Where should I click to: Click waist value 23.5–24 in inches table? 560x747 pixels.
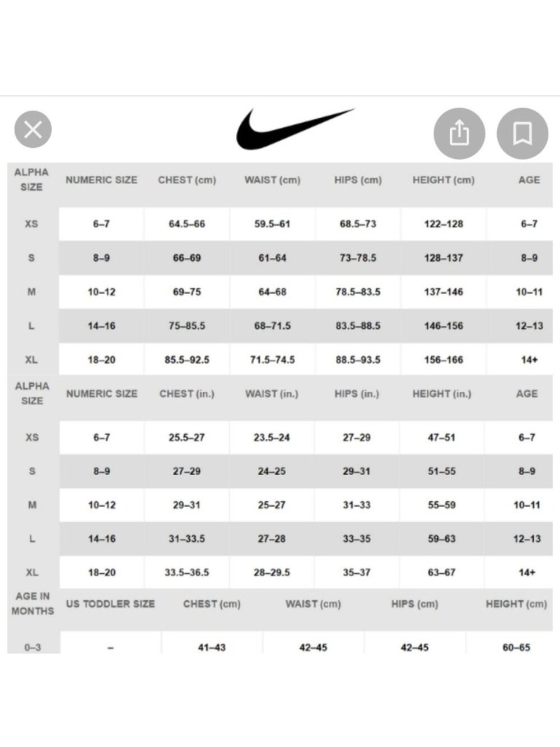coord(272,437)
